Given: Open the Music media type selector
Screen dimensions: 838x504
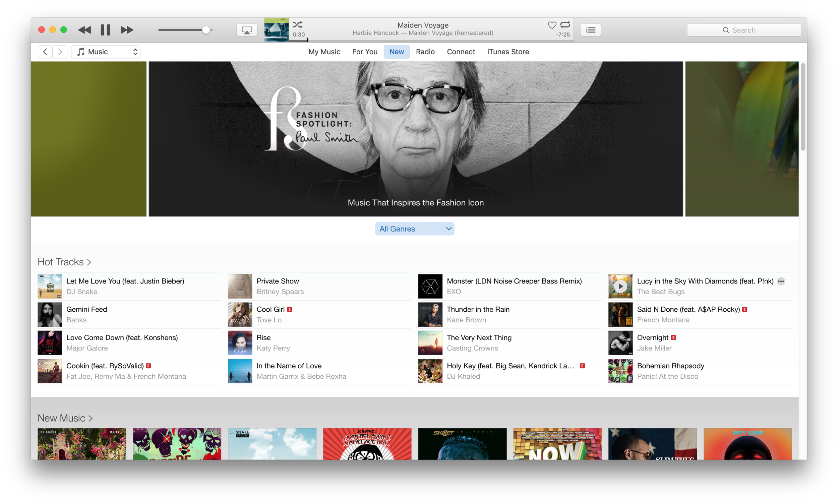Looking at the screenshot, I should [x=106, y=52].
